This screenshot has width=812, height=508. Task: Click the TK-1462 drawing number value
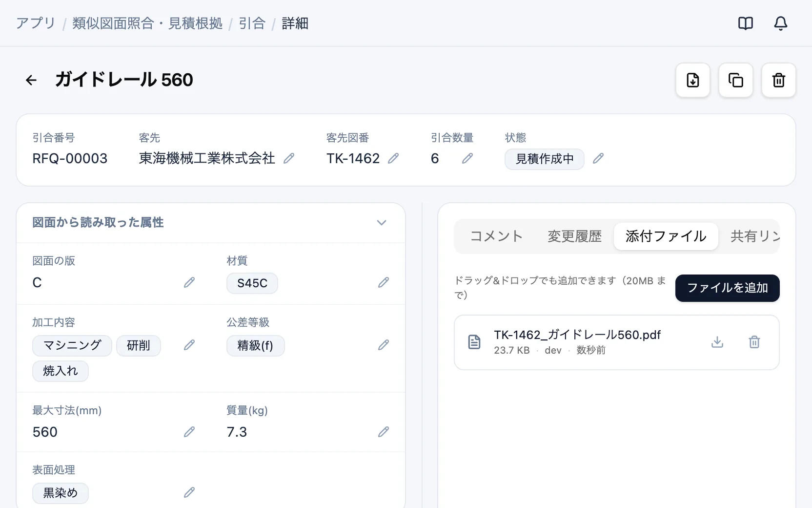pyautogui.click(x=353, y=158)
